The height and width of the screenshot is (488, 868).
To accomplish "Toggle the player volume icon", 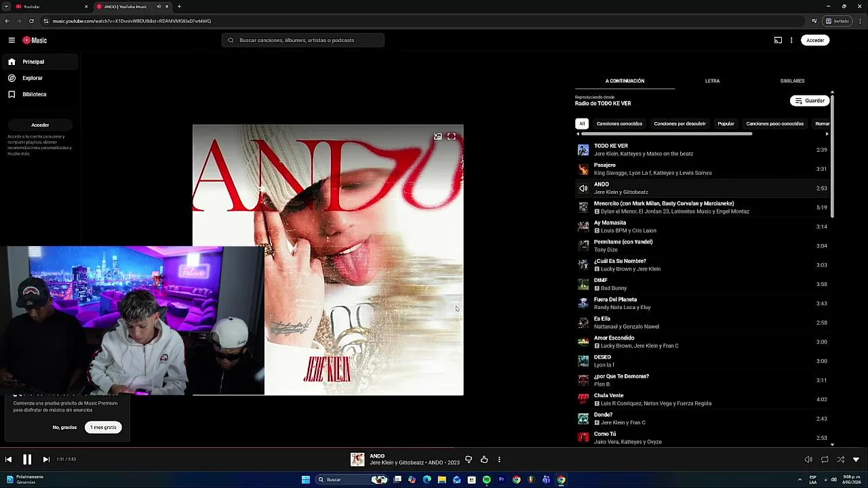I will click(x=808, y=460).
